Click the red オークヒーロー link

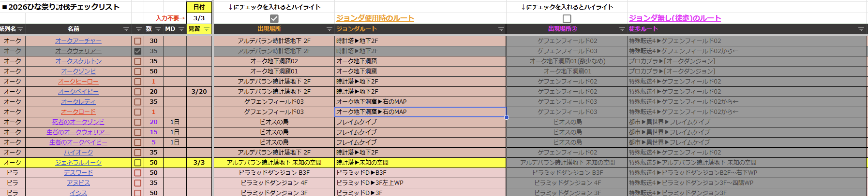point(78,82)
